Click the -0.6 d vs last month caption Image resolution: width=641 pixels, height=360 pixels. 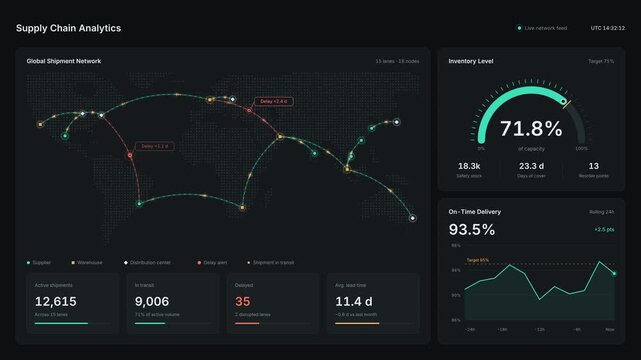coord(356,315)
